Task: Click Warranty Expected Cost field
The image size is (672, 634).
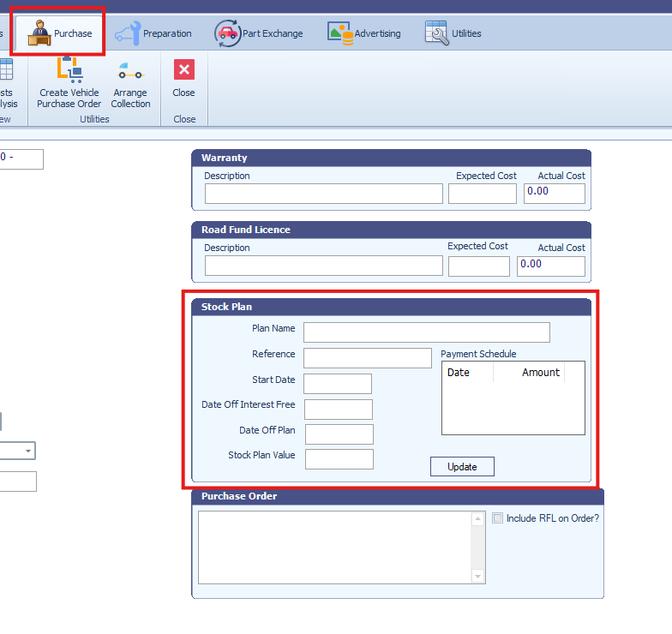Action: tap(482, 194)
